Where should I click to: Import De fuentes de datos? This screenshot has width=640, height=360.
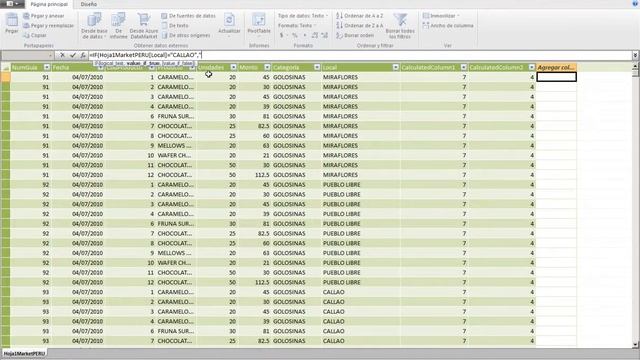(188, 16)
